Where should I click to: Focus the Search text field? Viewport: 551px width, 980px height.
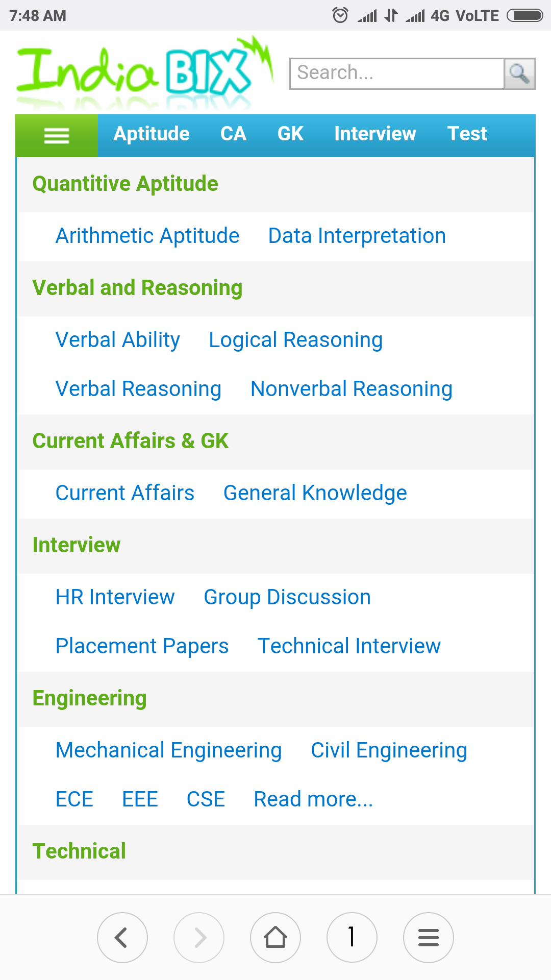(x=397, y=74)
